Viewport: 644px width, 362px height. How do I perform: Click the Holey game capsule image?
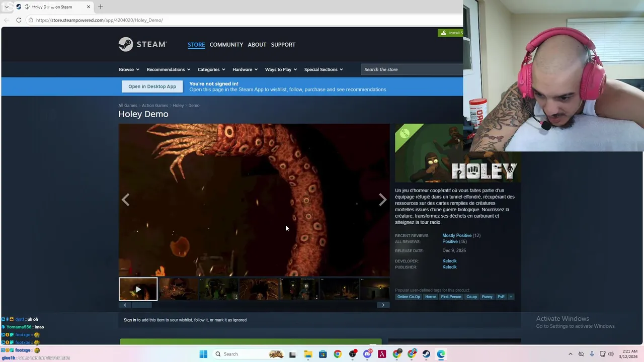457,153
